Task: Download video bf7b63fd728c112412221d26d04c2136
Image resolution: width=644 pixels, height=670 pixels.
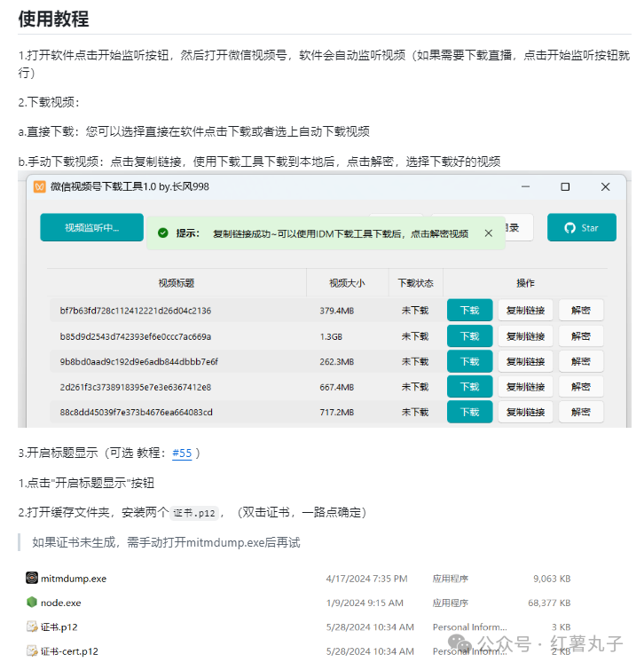Action: click(x=470, y=311)
